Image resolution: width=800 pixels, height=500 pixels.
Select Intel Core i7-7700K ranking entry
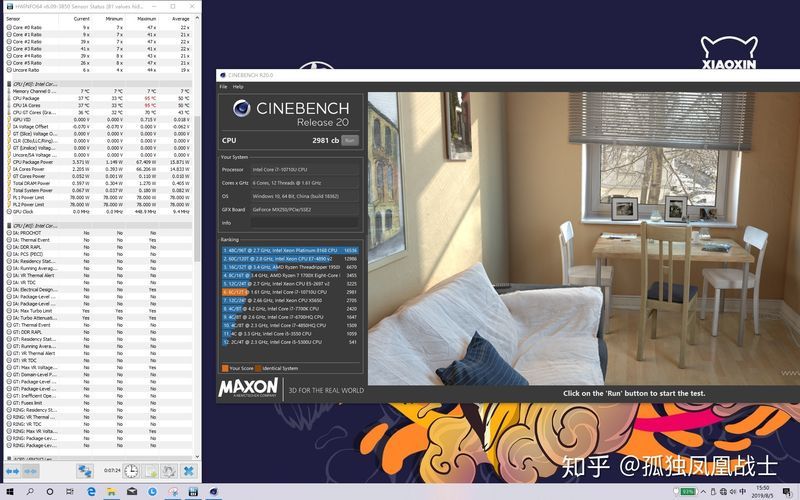point(290,309)
